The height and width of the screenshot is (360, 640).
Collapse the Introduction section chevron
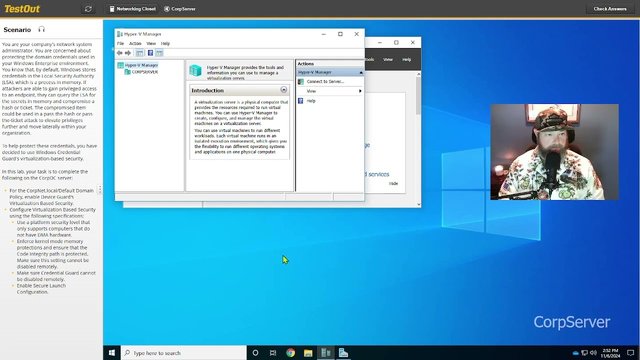(x=284, y=90)
